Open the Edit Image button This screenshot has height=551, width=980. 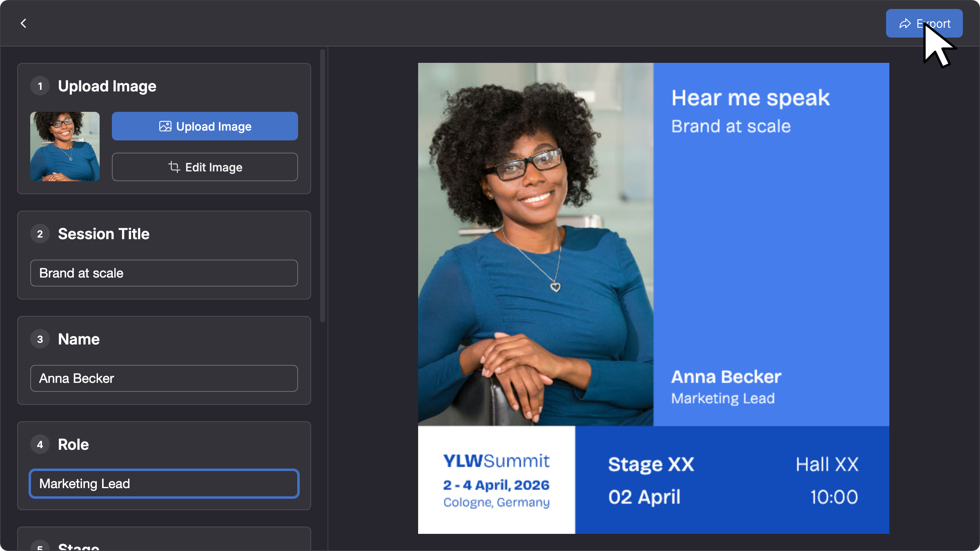[x=205, y=167]
